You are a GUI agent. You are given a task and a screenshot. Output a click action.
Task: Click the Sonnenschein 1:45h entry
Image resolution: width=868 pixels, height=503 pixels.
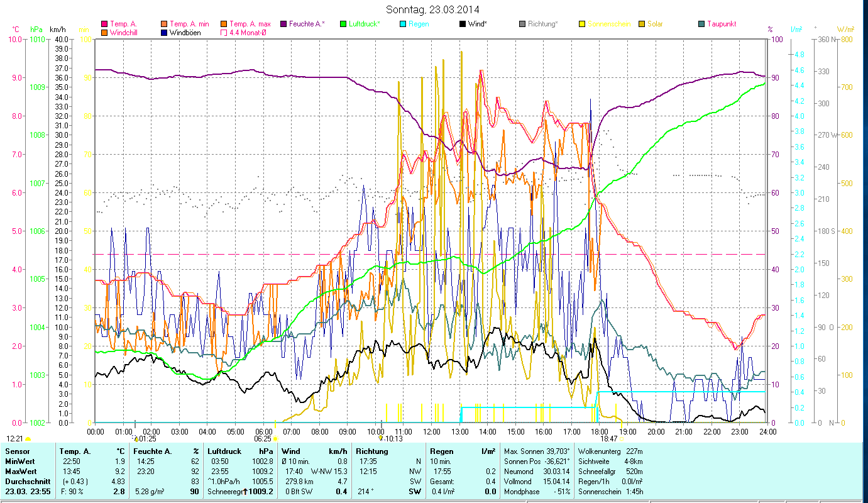(610, 492)
